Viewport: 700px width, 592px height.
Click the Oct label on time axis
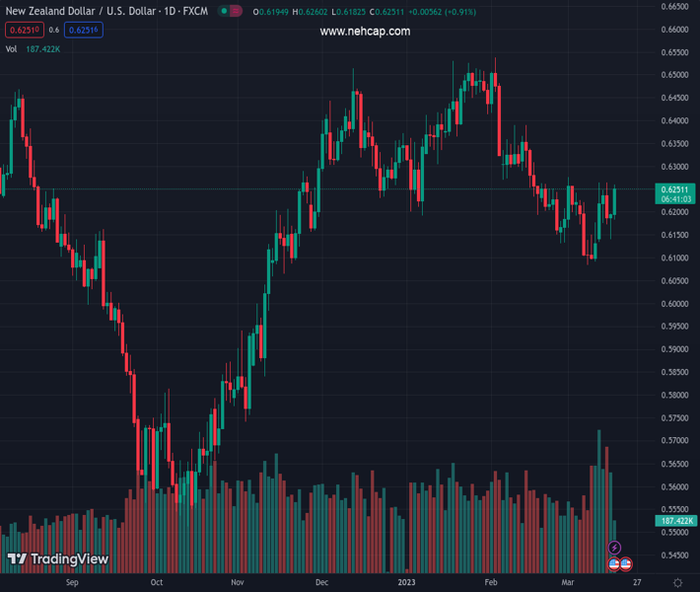point(156,583)
